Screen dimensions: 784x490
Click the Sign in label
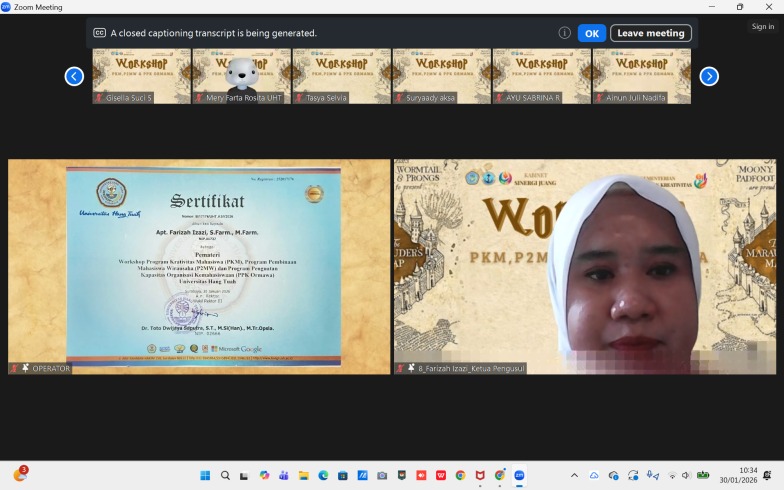tap(762, 27)
